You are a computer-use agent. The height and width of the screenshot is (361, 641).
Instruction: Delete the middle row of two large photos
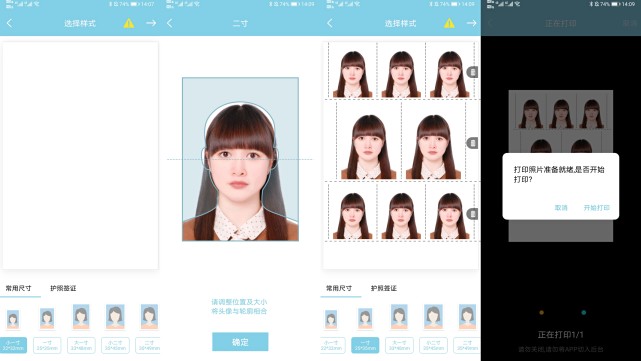coord(473,143)
